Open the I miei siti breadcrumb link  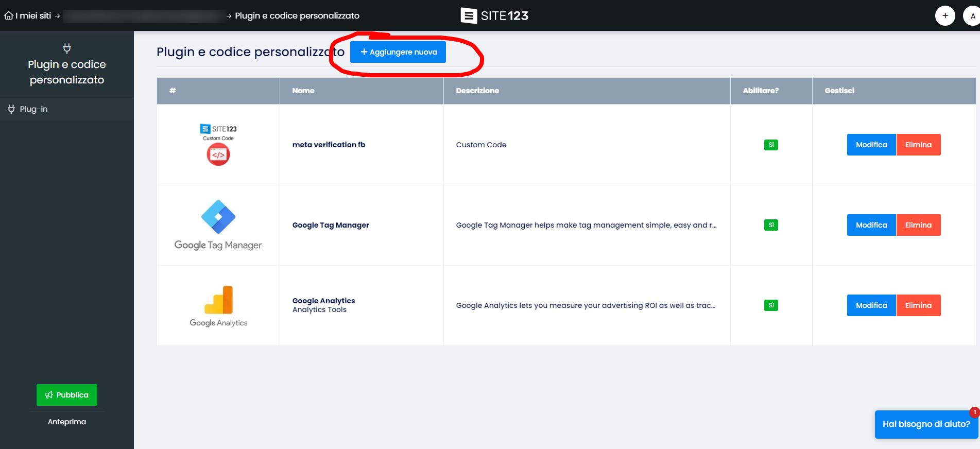[x=33, y=16]
